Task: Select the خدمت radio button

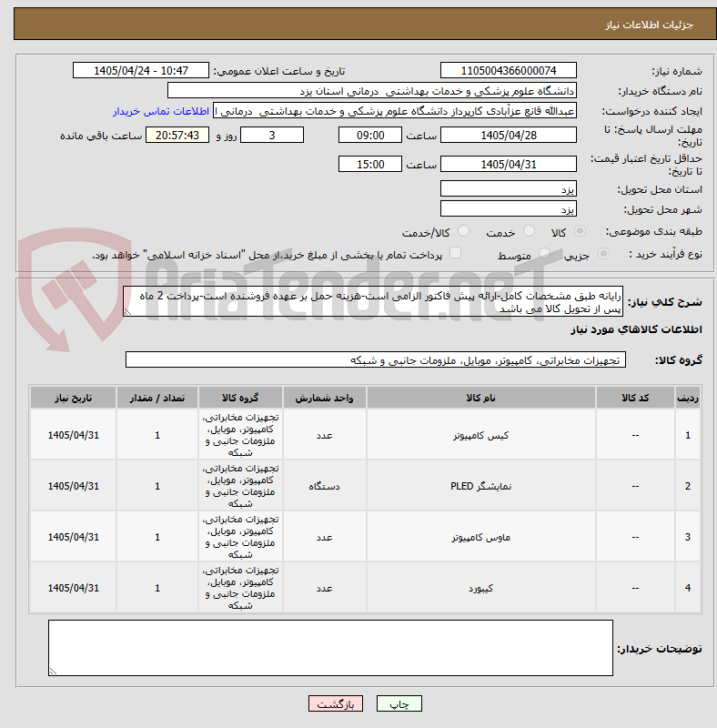Action: 529,231
